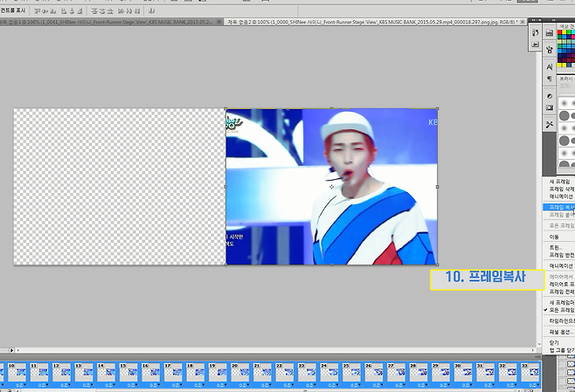Open the Actions panel play icon
Screen dimensions: 575x392
(x=536, y=45)
